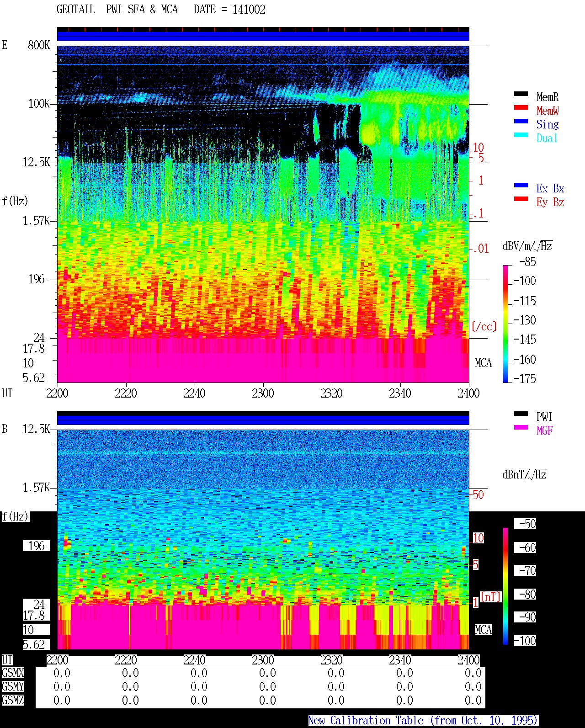Viewport: 585px width, 728px height.
Task: Click the dBnT magnetic field color scale bar
Action: [505, 586]
